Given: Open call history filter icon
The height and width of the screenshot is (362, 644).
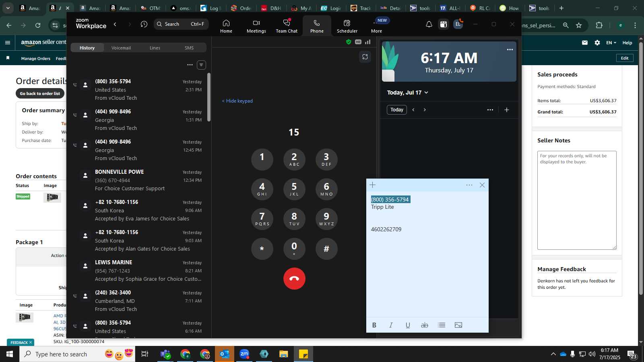Looking at the screenshot, I should [x=201, y=65].
